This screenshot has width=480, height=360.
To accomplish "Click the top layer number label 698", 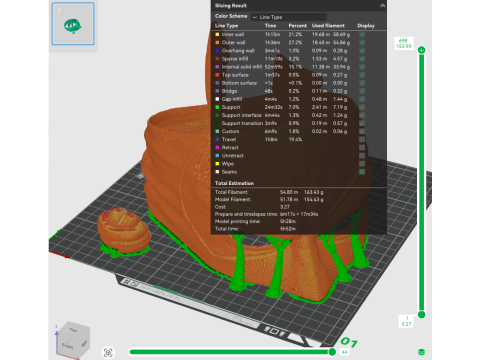I will point(403,40).
